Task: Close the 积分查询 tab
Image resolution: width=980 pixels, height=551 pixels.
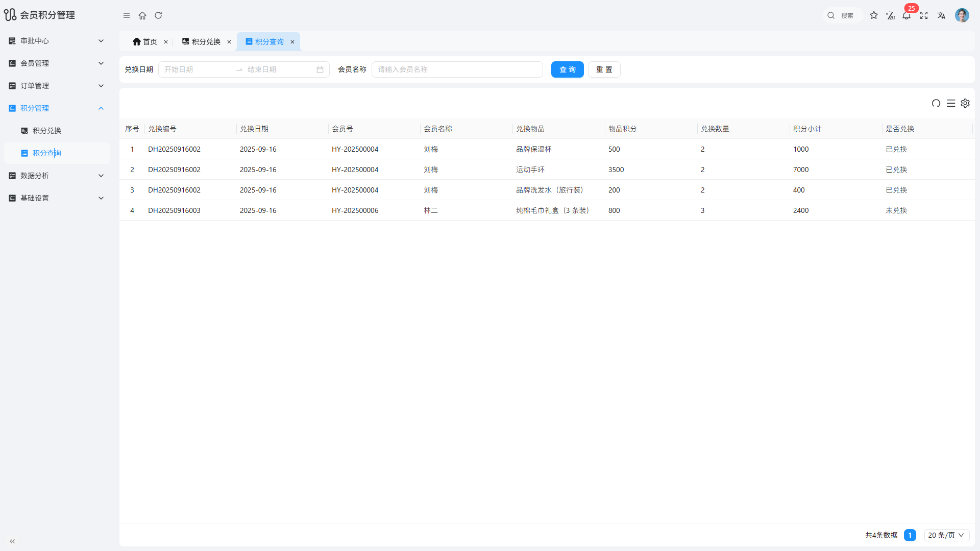Action: pyautogui.click(x=292, y=42)
